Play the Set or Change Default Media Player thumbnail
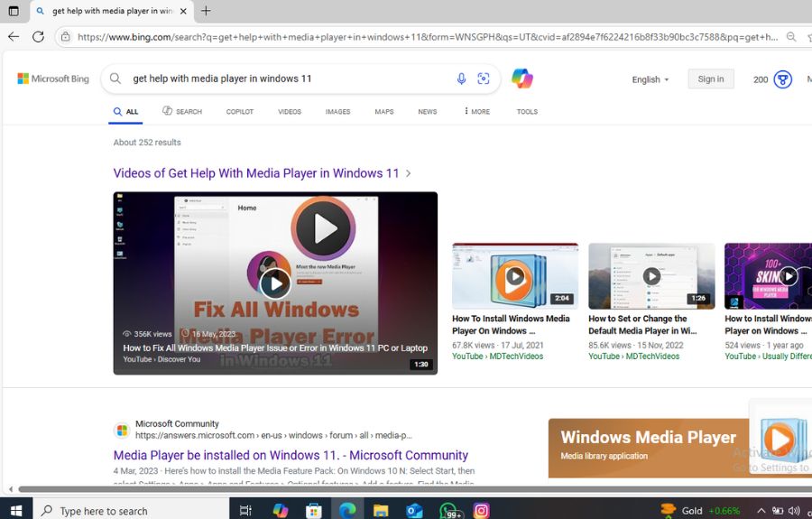The height and width of the screenshot is (519, 812). coord(651,276)
